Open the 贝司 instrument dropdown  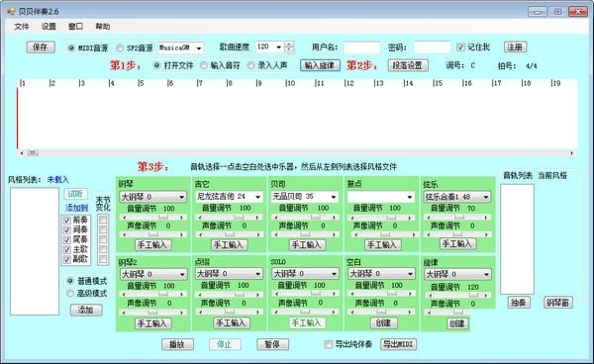[x=305, y=197]
